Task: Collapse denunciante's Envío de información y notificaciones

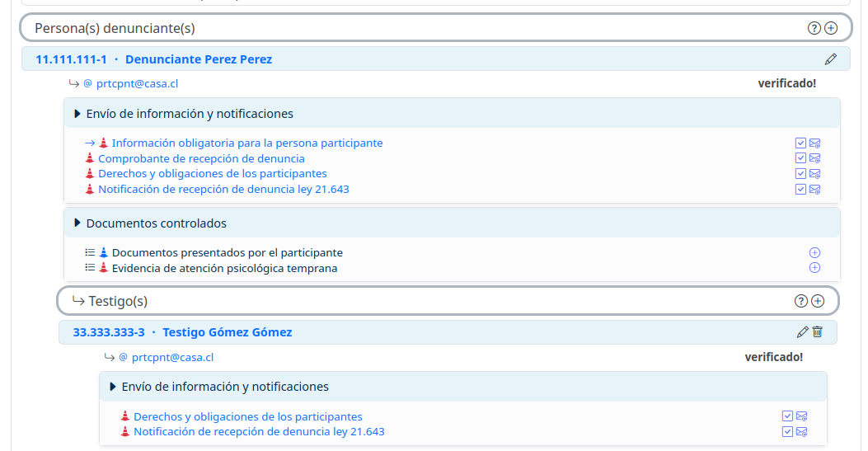Action: [77, 114]
